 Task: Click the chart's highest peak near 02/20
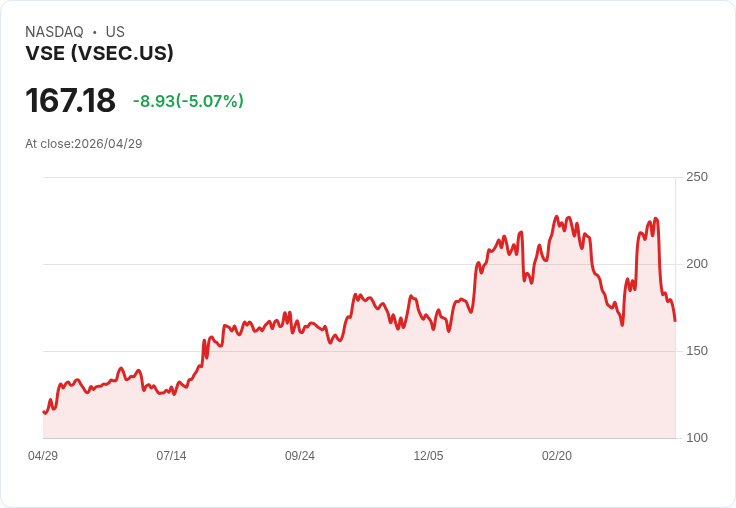coord(557,217)
